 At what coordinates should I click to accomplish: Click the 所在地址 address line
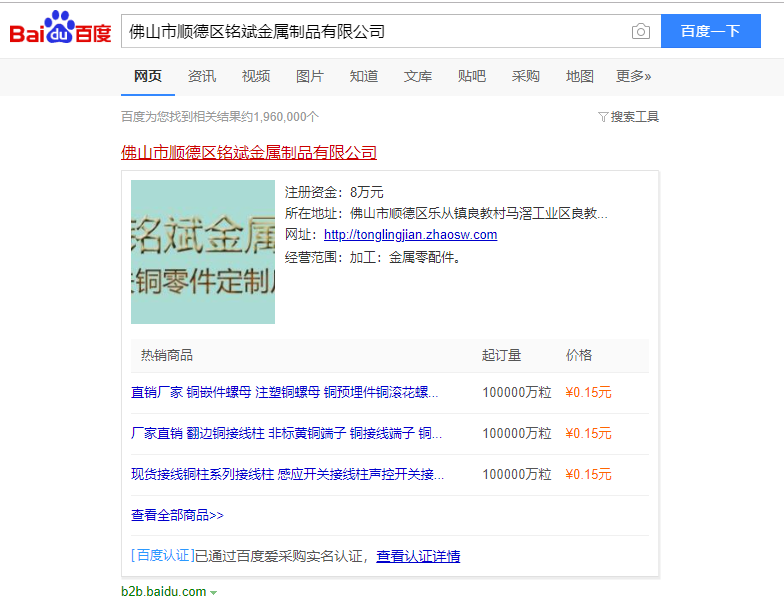[x=446, y=214]
